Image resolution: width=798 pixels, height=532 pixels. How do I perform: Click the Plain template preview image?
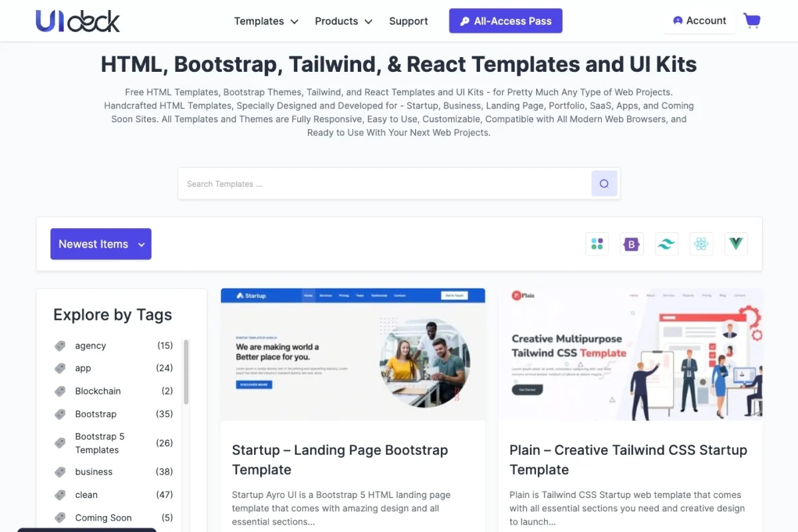[630, 354]
